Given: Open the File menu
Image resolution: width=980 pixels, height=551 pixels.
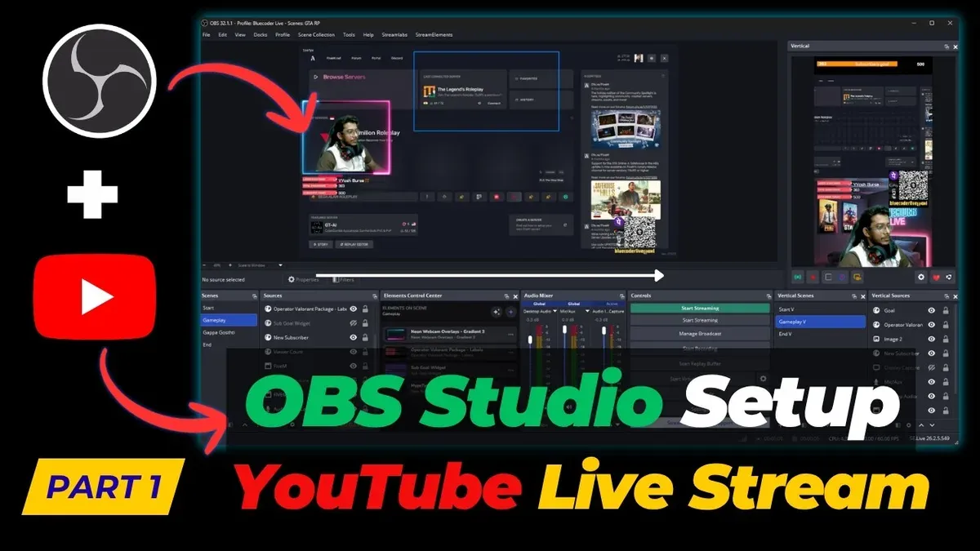Looking at the screenshot, I should coord(207,35).
